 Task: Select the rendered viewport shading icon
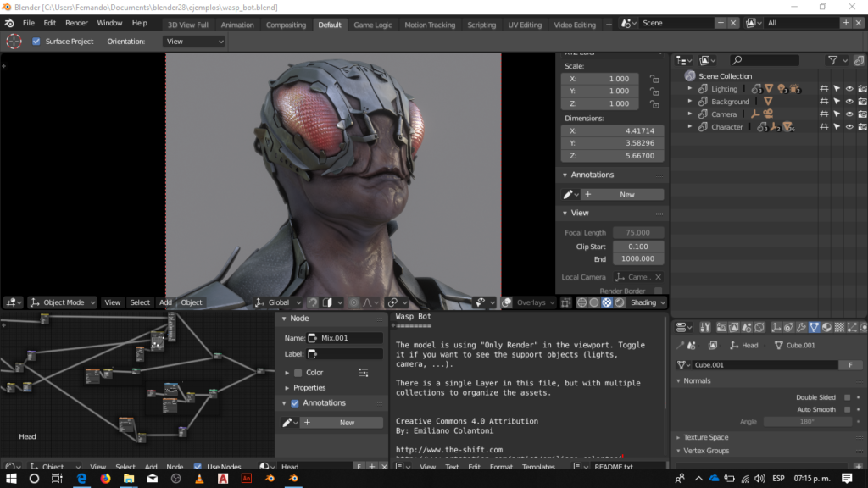point(620,302)
